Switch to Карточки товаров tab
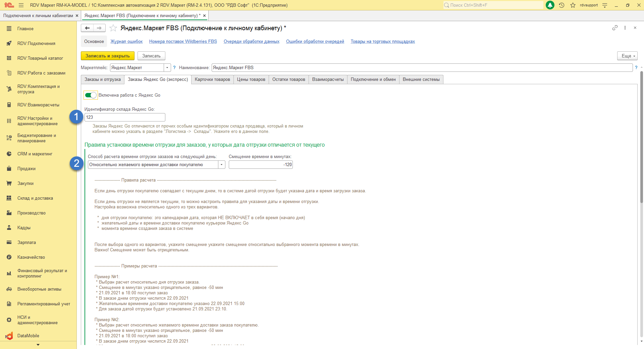Screen dimensions: 644x349 [212, 80]
